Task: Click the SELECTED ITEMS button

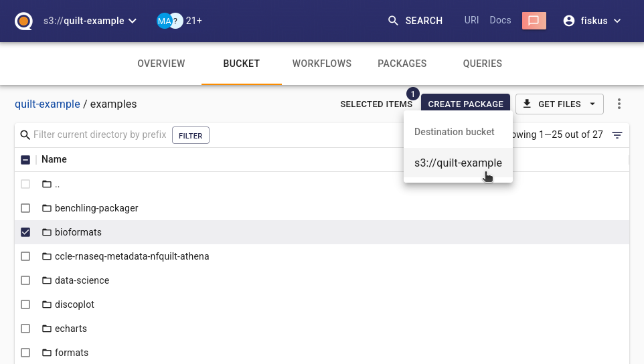Action: point(376,104)
